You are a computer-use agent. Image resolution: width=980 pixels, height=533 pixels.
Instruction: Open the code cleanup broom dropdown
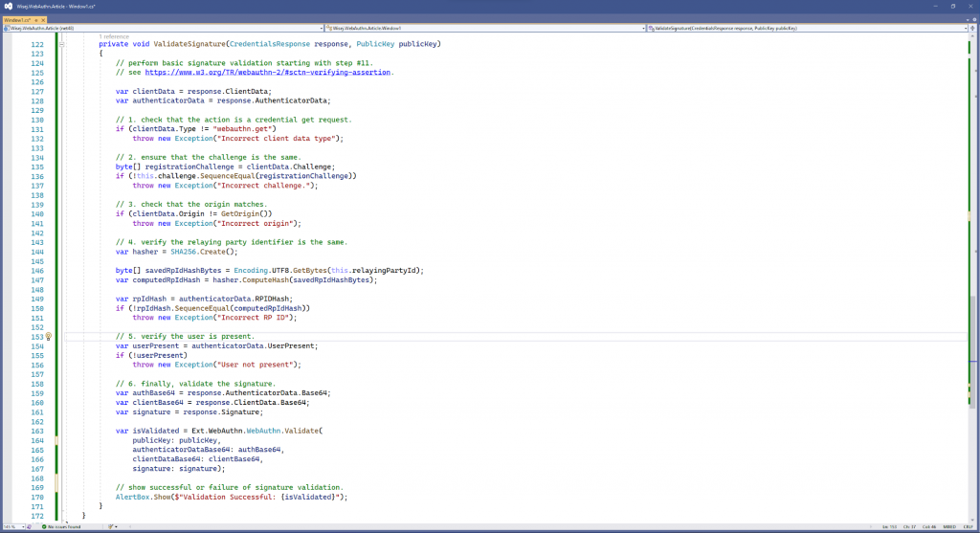tap(113, 526)
